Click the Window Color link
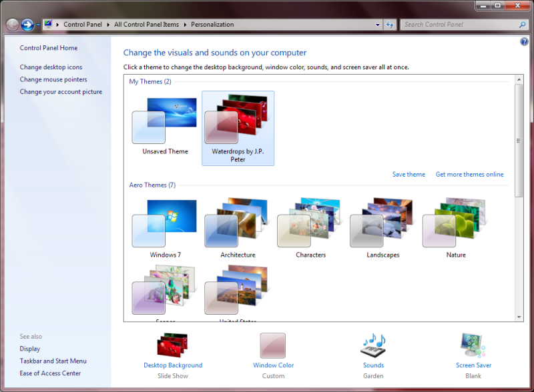Viewport: 534px width, 392px height. (x=273, y=365)
